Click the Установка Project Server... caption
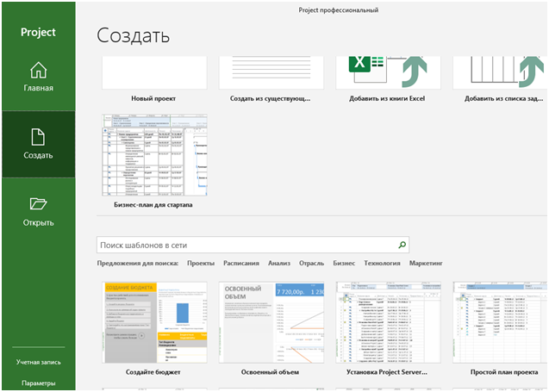 [x=387, y=372]
